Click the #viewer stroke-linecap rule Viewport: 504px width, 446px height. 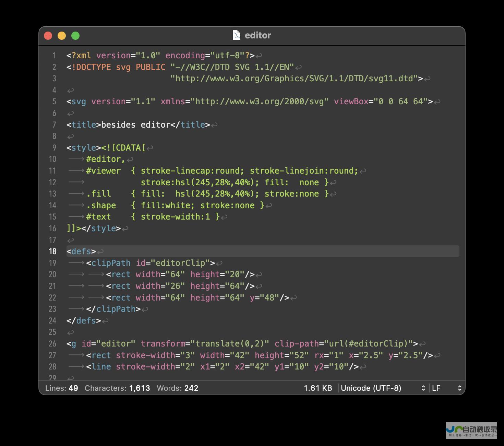[x=222, y=171]
